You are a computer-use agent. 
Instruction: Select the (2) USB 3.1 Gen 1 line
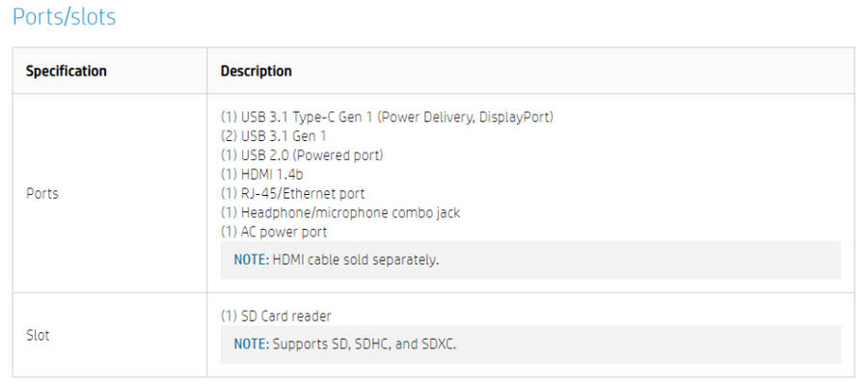coord(273,136)
